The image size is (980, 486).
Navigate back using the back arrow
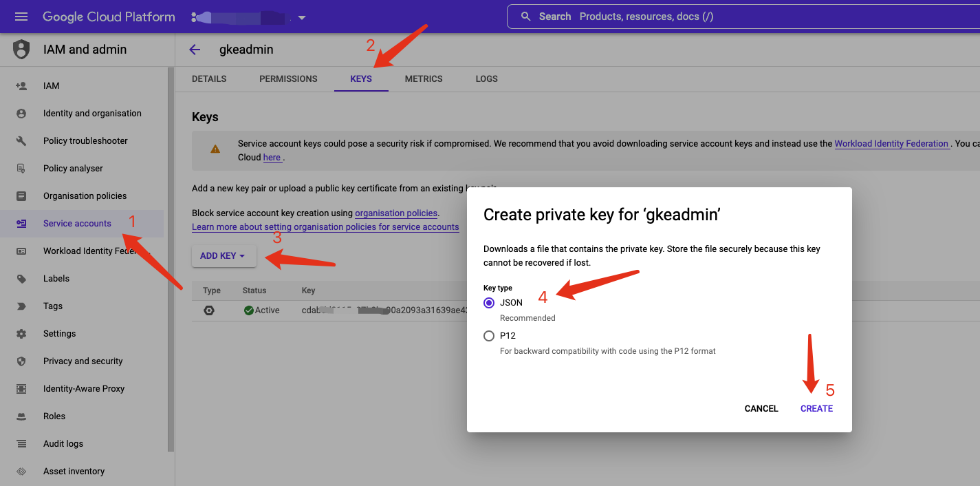(195, 49)
